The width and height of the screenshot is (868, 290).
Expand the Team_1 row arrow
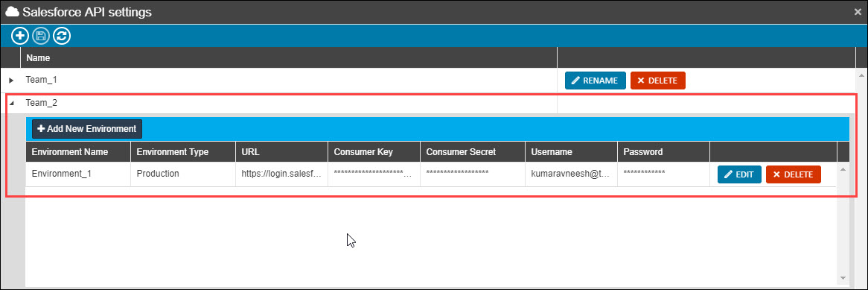click(x=11, y=81)
